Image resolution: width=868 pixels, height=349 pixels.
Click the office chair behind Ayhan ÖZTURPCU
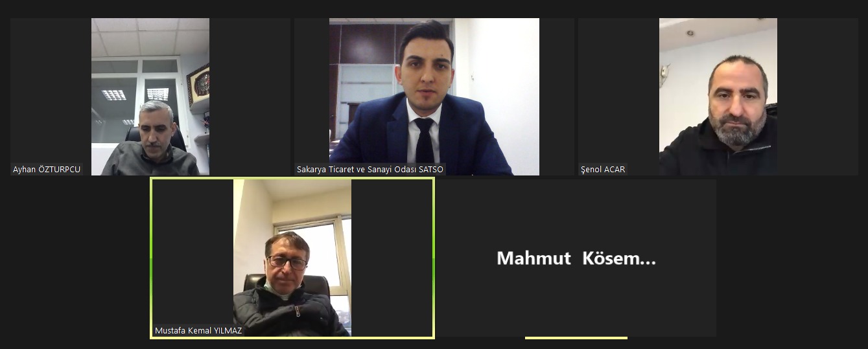click(156, 136)
